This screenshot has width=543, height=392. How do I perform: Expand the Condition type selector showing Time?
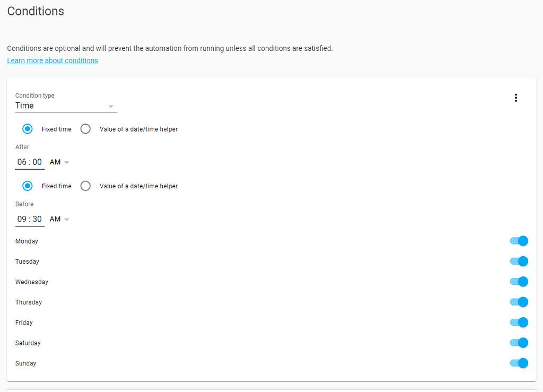click(x=64, y=106)
